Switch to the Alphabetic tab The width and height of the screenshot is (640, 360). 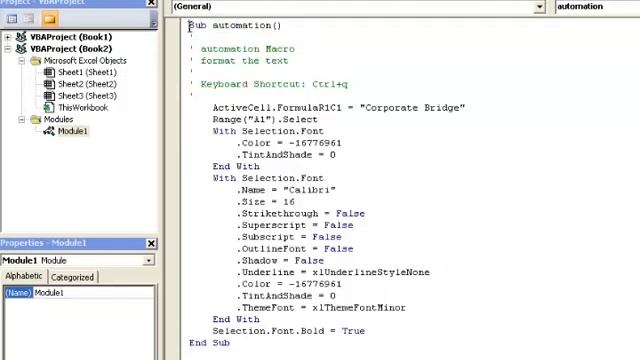[24, 276]
